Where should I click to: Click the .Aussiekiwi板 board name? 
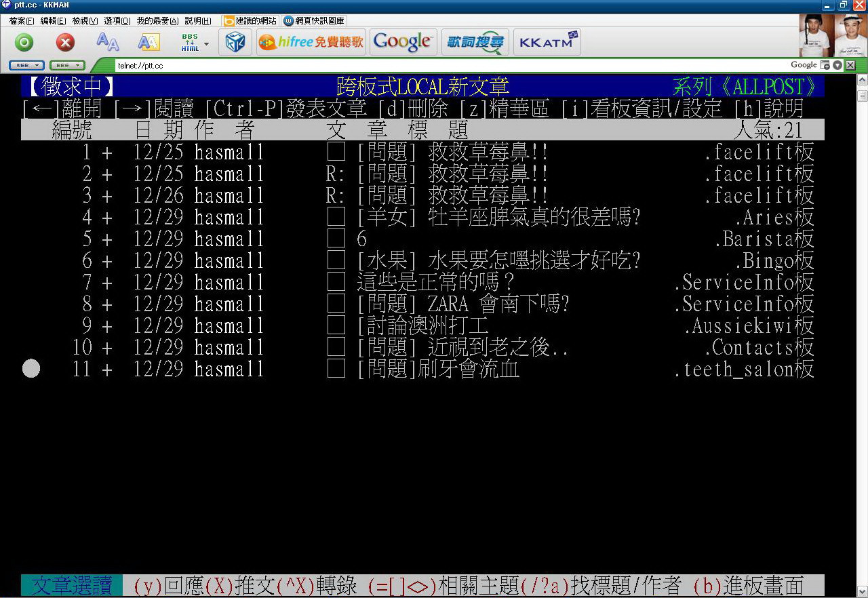tap(749, 326)
